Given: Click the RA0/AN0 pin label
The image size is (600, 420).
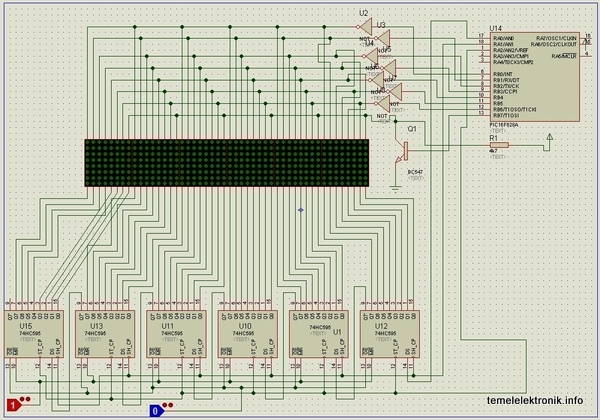Looking at the screenshot, I should tap(504, 38).
